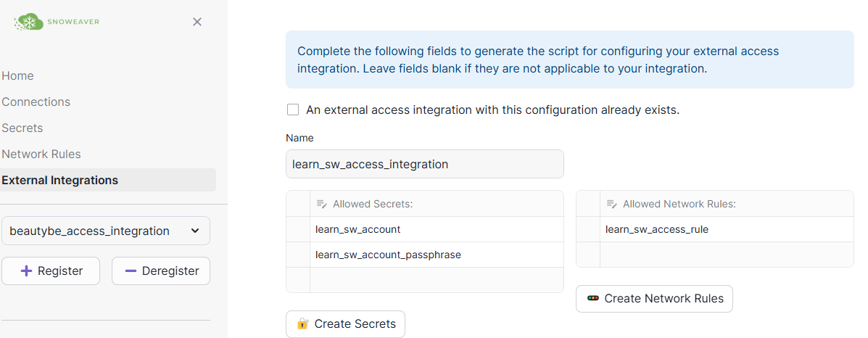Screen dimensions: 868x338
Task: Open the Secrets page
Action: [22, 128]
